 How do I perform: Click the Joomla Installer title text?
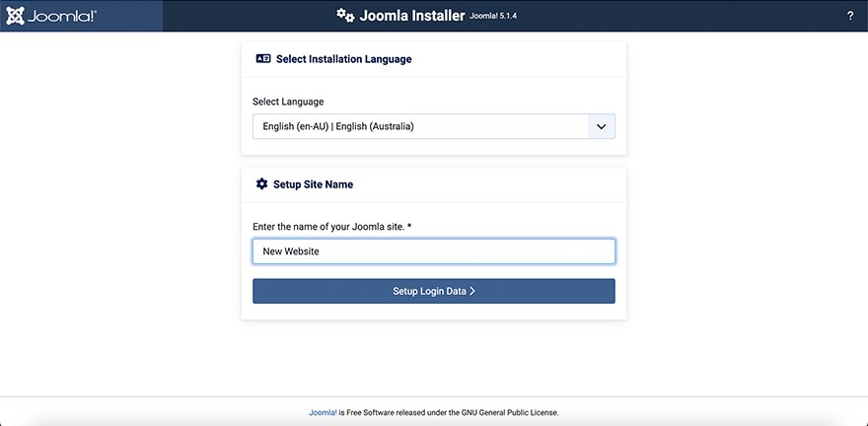(412, 16)
